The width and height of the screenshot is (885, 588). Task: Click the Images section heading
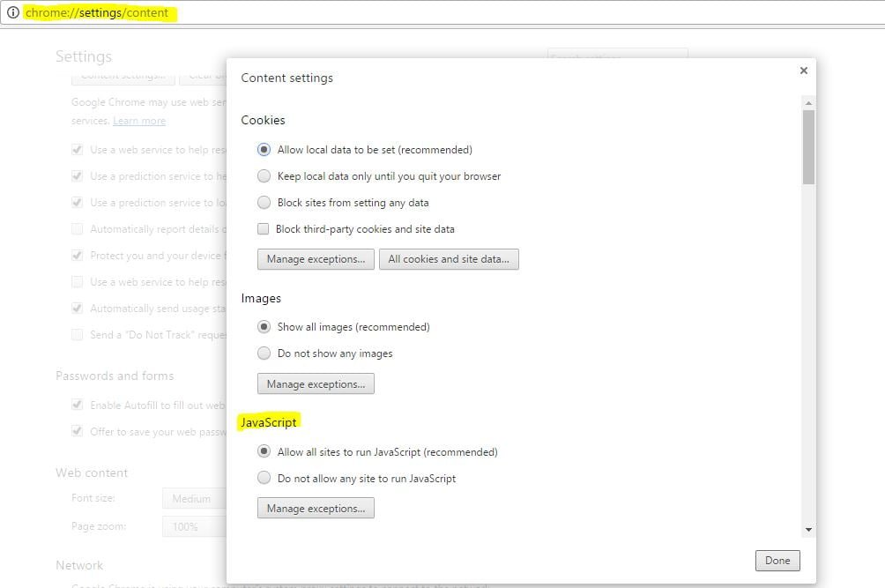[x=261, y=298]
